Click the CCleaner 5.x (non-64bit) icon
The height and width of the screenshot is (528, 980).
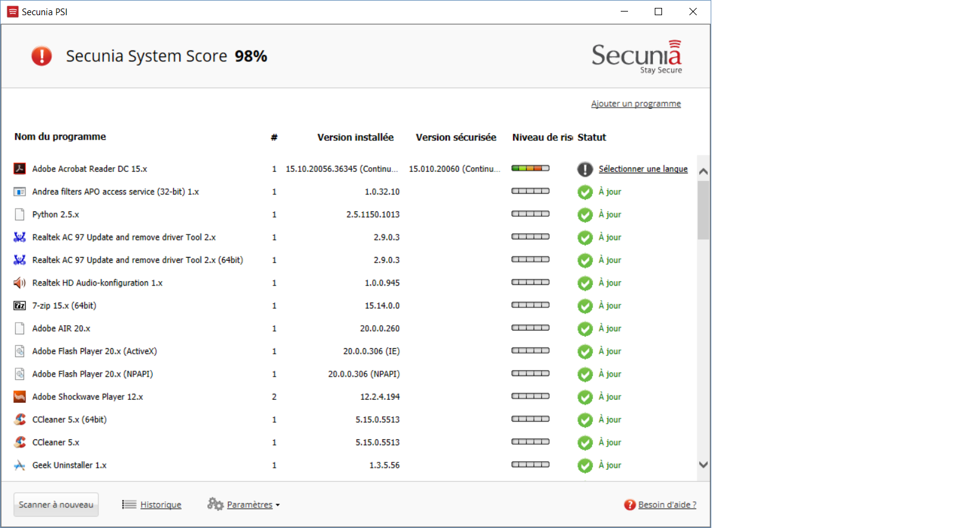pyautogui.click(x=19, y=442)
